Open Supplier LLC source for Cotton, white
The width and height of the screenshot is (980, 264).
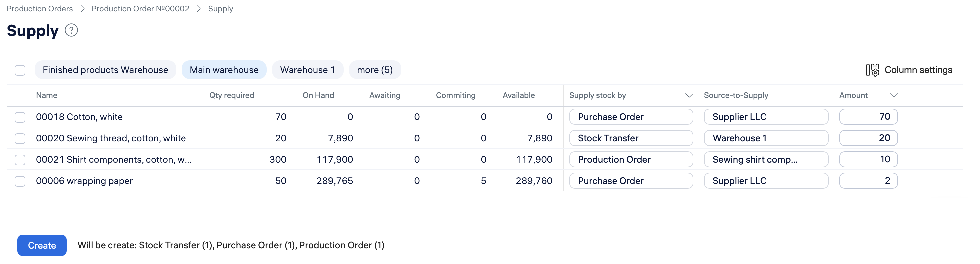tap(766, 117)
